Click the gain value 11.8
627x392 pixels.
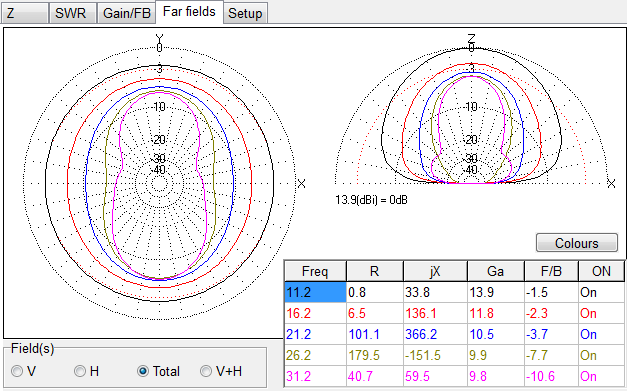[495, 313]
